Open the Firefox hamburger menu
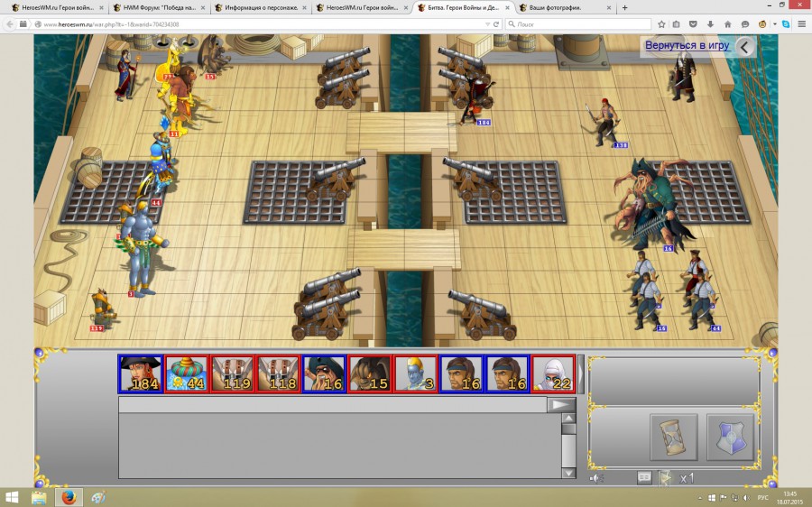This screenshot has height=507, width=812. [x=802, y=24]
